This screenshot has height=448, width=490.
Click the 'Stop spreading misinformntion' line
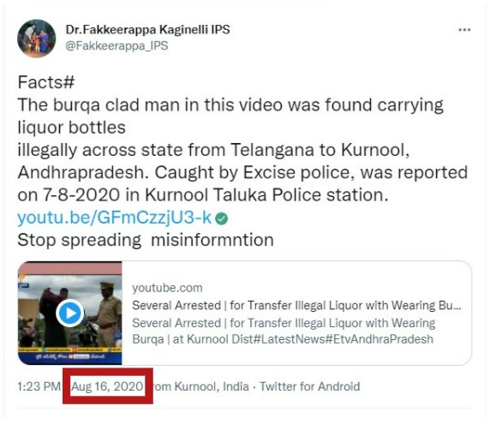point(146,240)
